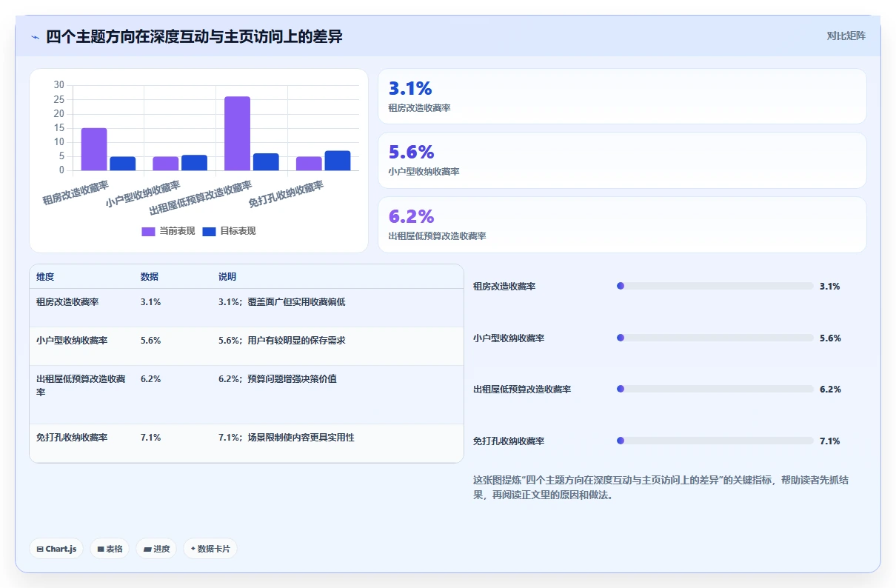Viewport: 896px width, 588px height.
Task: Click the description '6.2%；预算问题增强决策价值'
Action: coord(278,379)
